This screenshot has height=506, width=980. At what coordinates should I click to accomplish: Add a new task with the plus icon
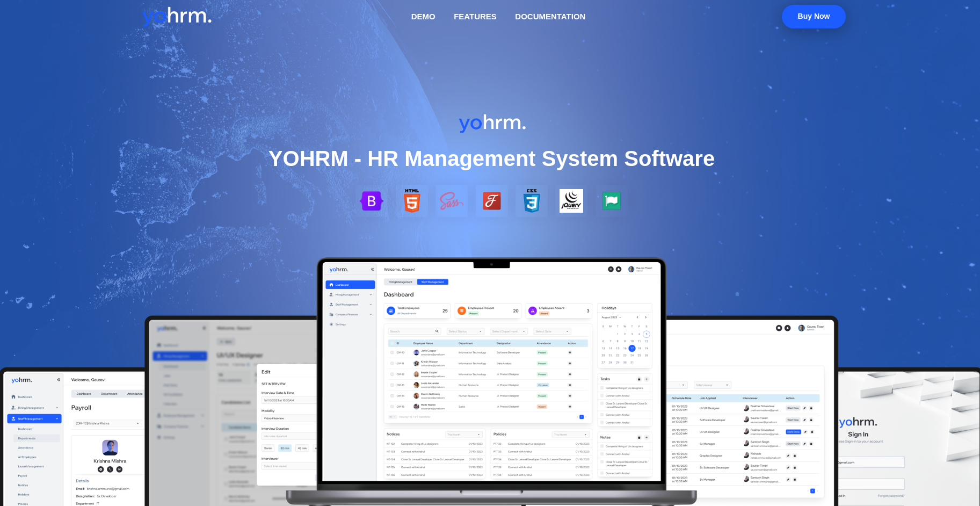click(647, 379)
